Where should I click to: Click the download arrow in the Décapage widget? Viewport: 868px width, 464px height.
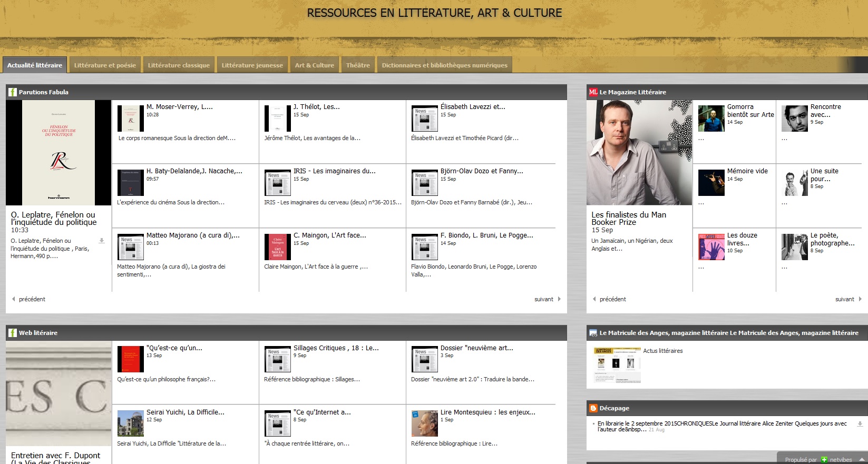tap(860, 423)
